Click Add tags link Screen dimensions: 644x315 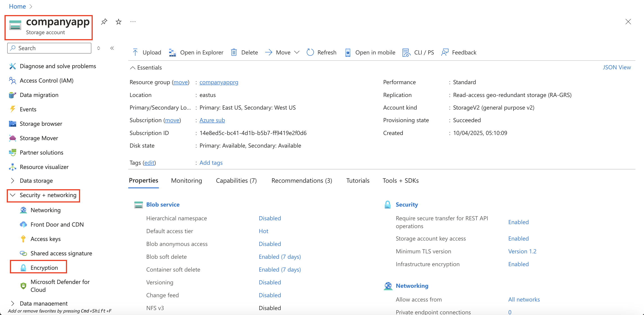click(x=211, y=163)
